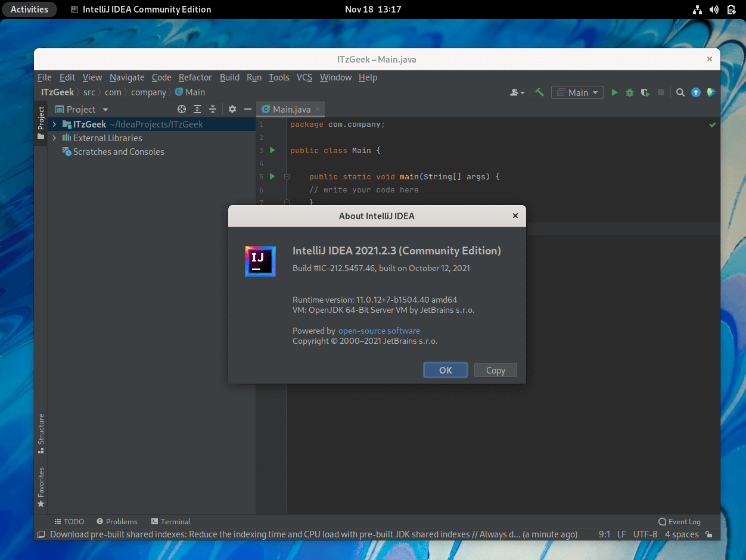
Task: Open the Navigate menu
Action: pyautogui.click(x=127, y=77)
